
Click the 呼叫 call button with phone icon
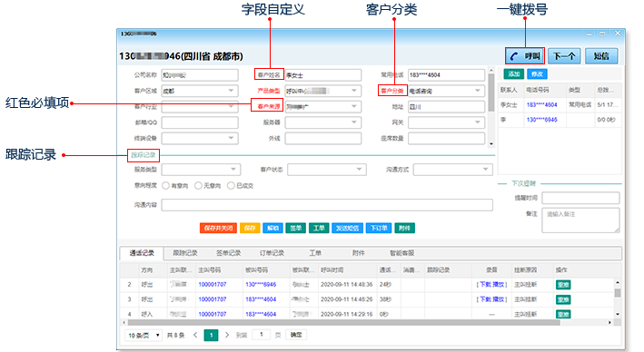525,56
